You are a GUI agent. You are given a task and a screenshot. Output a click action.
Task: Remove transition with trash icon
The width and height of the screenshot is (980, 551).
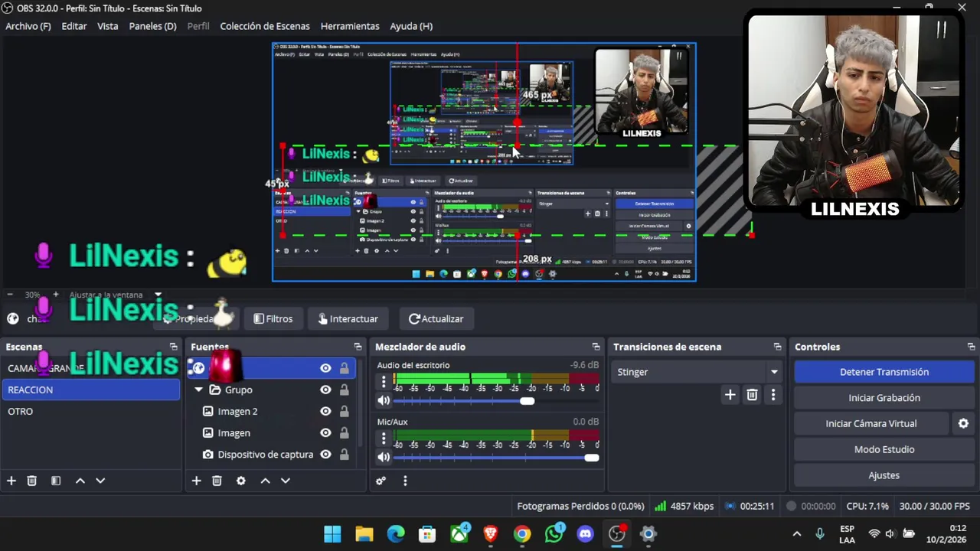[x=752, y=395]
